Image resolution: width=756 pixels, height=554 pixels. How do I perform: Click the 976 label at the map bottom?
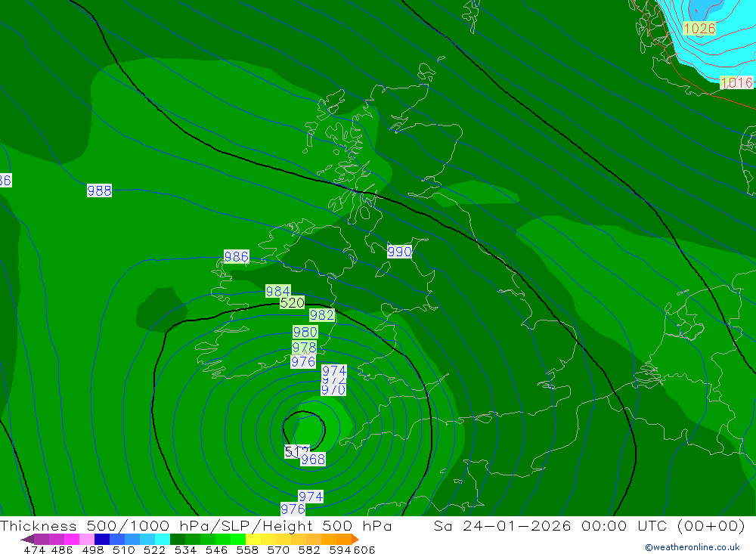click(x=293, y=509)
